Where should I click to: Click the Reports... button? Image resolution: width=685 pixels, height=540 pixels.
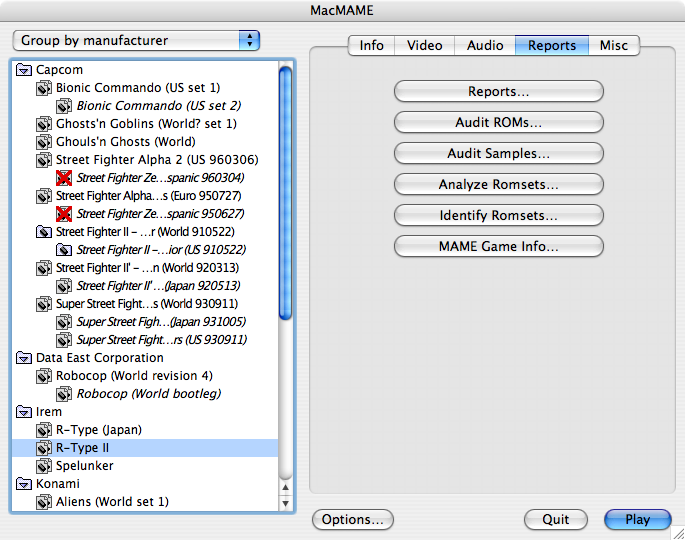pyautogui.click(x=499, y=91)
